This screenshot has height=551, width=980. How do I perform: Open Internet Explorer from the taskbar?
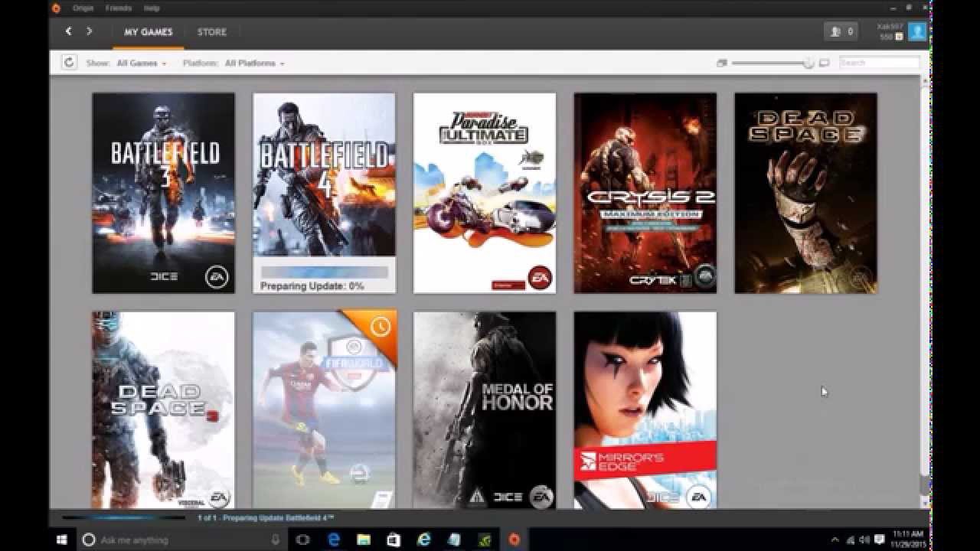(x=423, y=540)
